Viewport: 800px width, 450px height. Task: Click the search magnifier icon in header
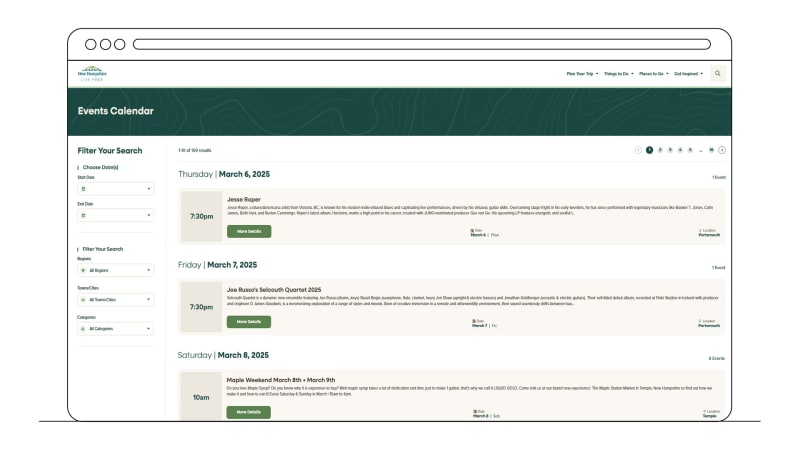coord(718,73)
